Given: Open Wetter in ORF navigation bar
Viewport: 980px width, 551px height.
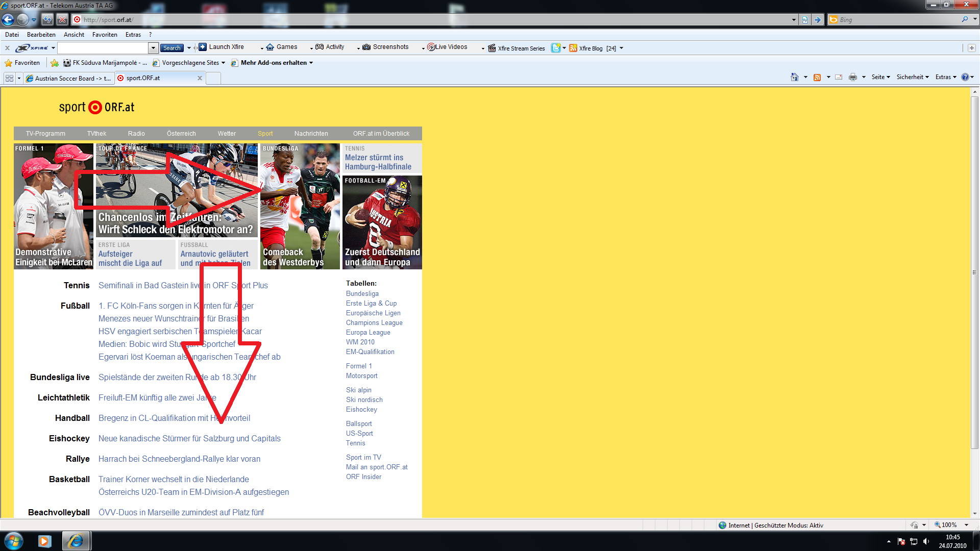Looking at the screenshot, I should click(x=227, y=134).
